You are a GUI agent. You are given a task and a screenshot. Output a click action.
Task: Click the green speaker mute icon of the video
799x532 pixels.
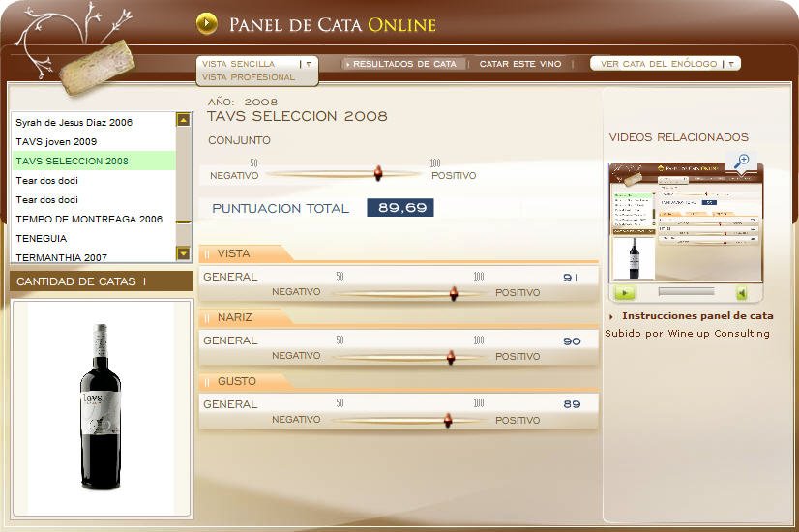[x=743, y=292]
